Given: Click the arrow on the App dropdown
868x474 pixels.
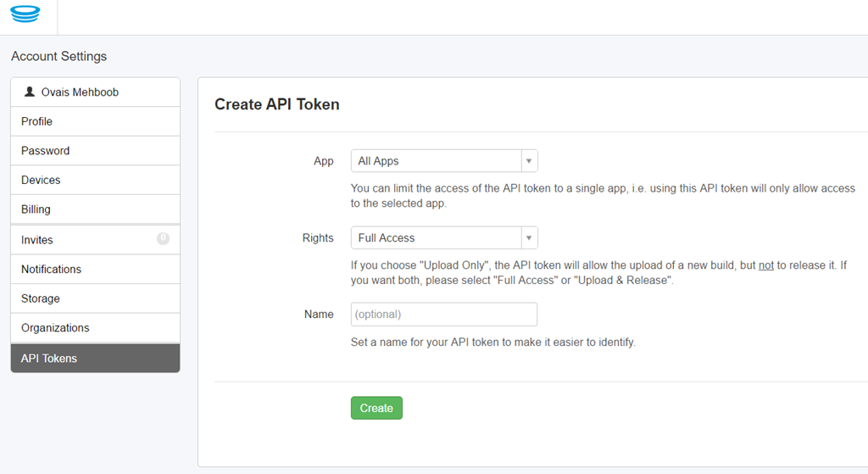Looking at the screenshot, I should (529, 161).
